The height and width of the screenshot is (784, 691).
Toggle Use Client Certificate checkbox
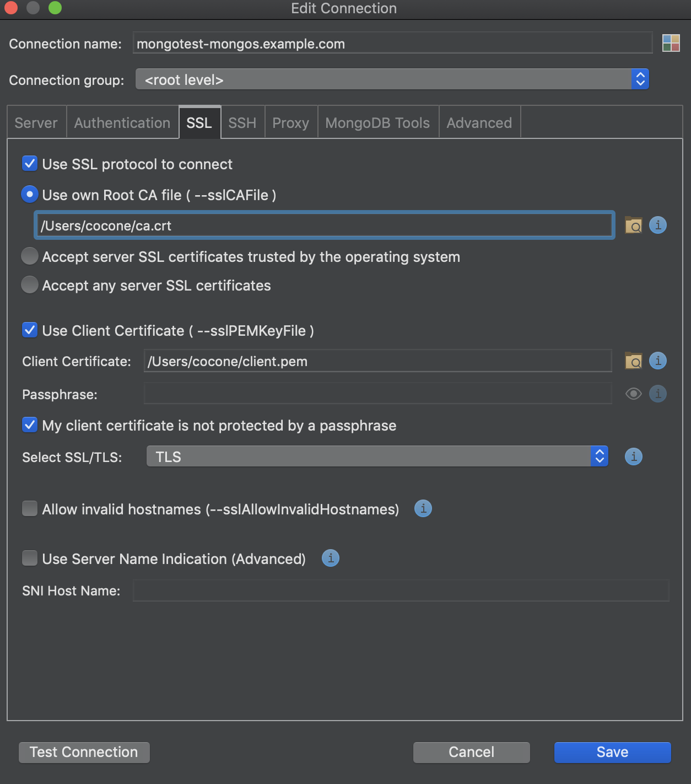click(30, 330)
